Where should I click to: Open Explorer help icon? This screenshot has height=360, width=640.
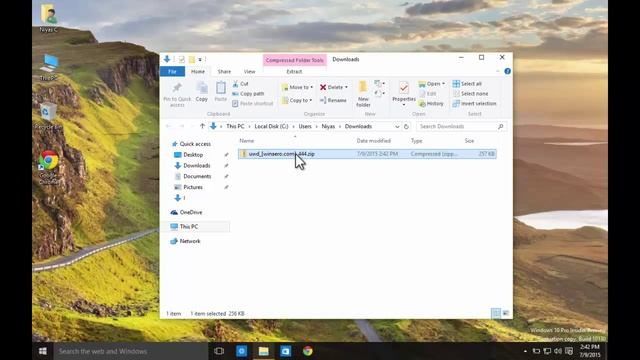[507, 71]
